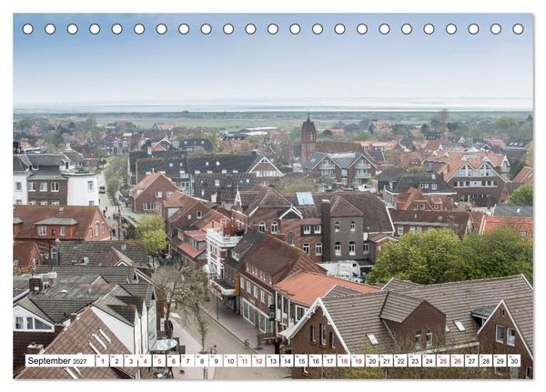The height and width of the screenshot is (392, 546).
Task: Click day 30 in the calendar strip
Action: click(514, 361)
